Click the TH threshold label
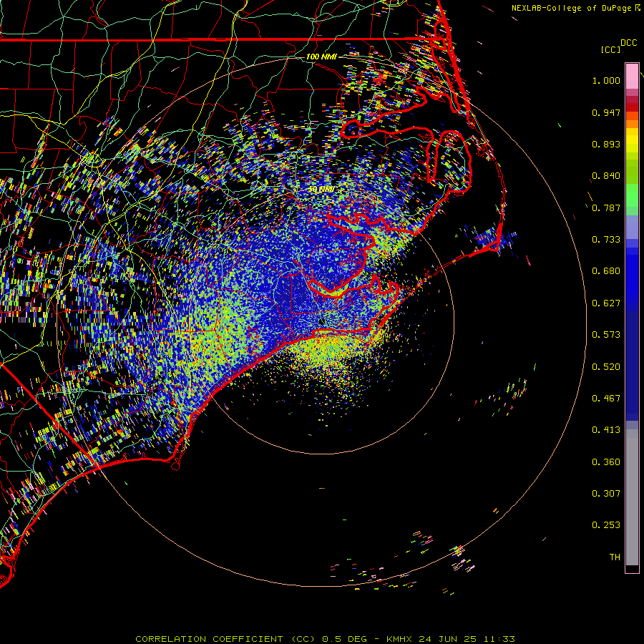 [615, 557]
